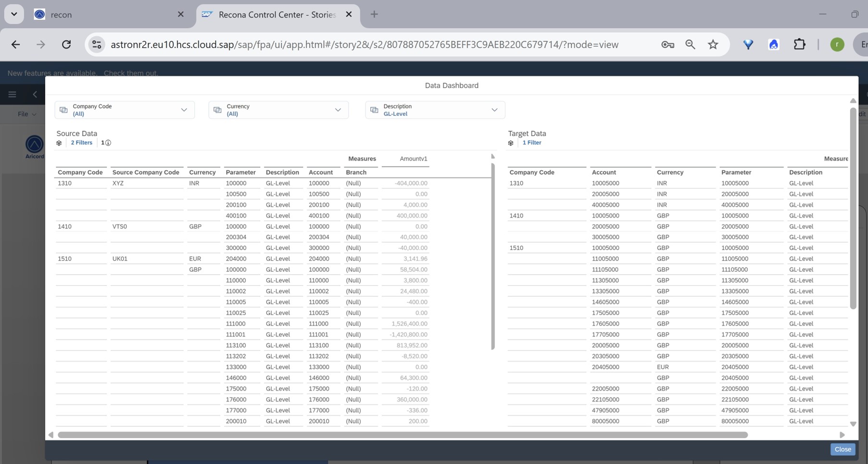The width and height of the screenshot is (868, 464).
Task: Select the 813,952.00 amount cell
Action: pyautogui.click(x=405, y=345)
